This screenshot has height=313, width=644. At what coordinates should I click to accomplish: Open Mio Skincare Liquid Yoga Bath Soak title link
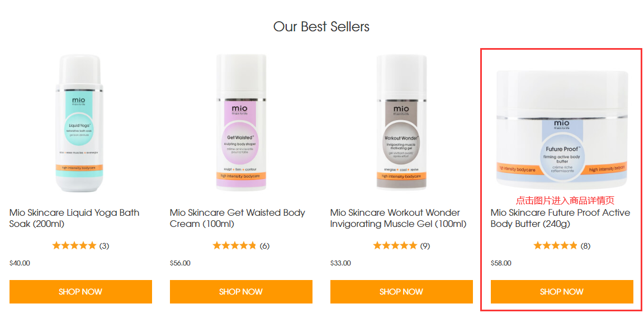pyautogui.click(x=74, y=219)
